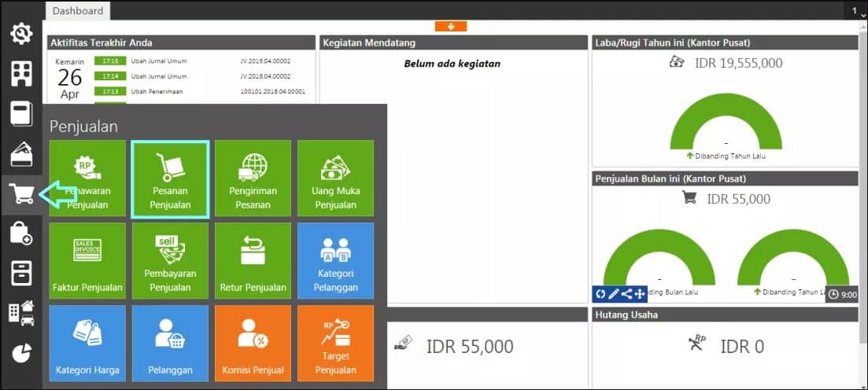The width and height of the screenshot is (868, 390).
Task: Click the settings gear in the sidebar
Action: [21, 34]
